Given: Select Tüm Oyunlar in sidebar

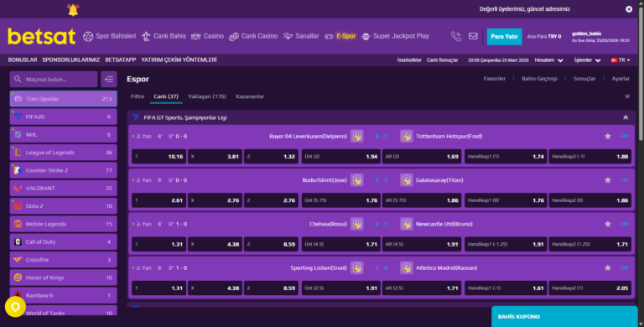Looking at the screenshot, I should pos(63,99).
